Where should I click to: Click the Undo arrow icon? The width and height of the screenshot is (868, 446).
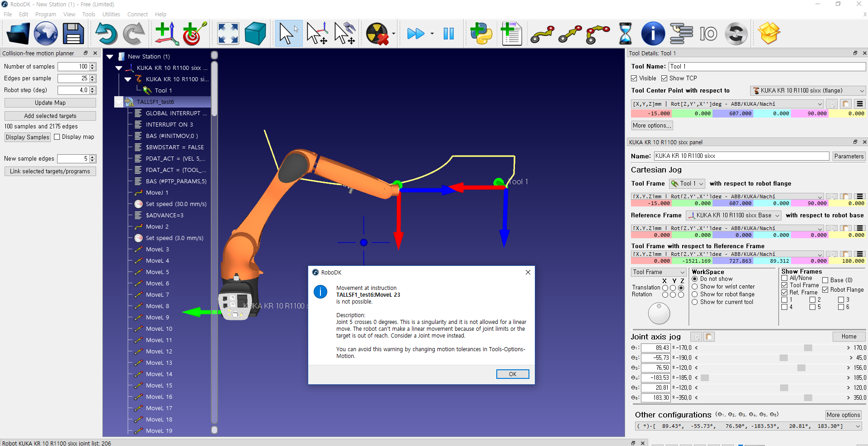[x=106, y=34]
